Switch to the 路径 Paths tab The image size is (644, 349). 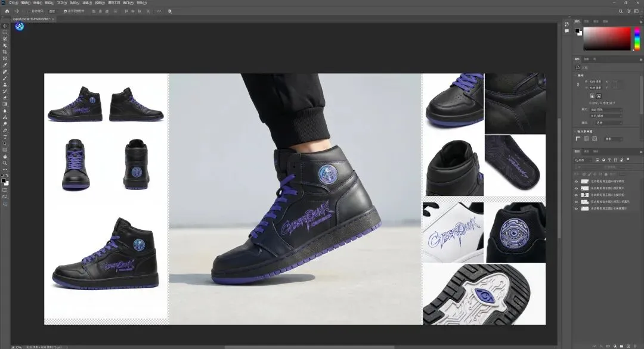[596, 151]
